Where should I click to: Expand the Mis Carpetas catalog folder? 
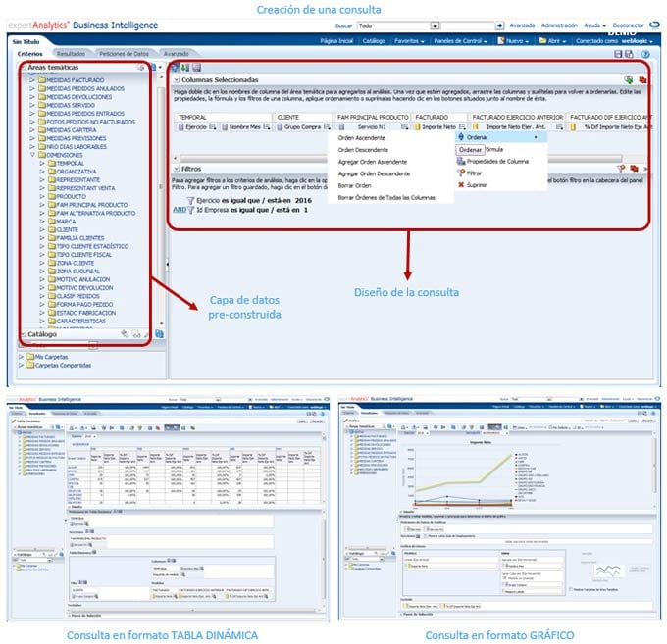(x=21, y=357)
